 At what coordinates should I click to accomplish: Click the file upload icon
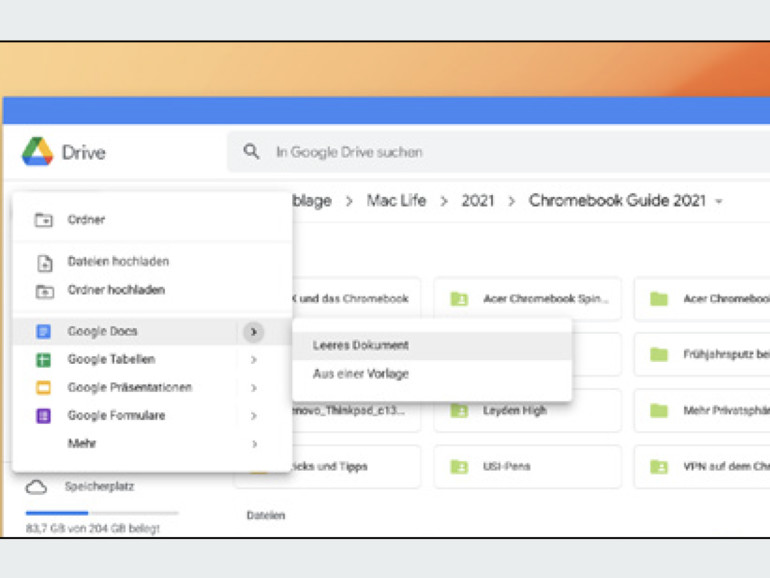click(x=45, y=263)
